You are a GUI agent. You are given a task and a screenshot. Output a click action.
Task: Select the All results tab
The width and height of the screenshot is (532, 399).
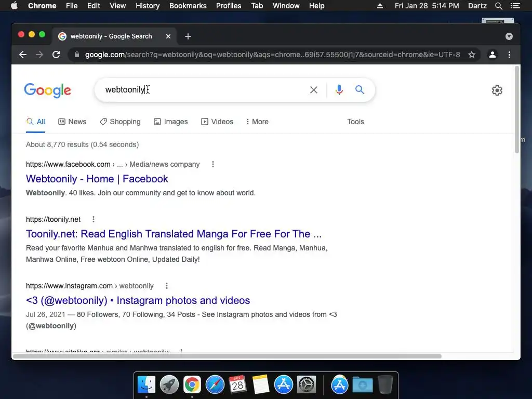[36, 122]
